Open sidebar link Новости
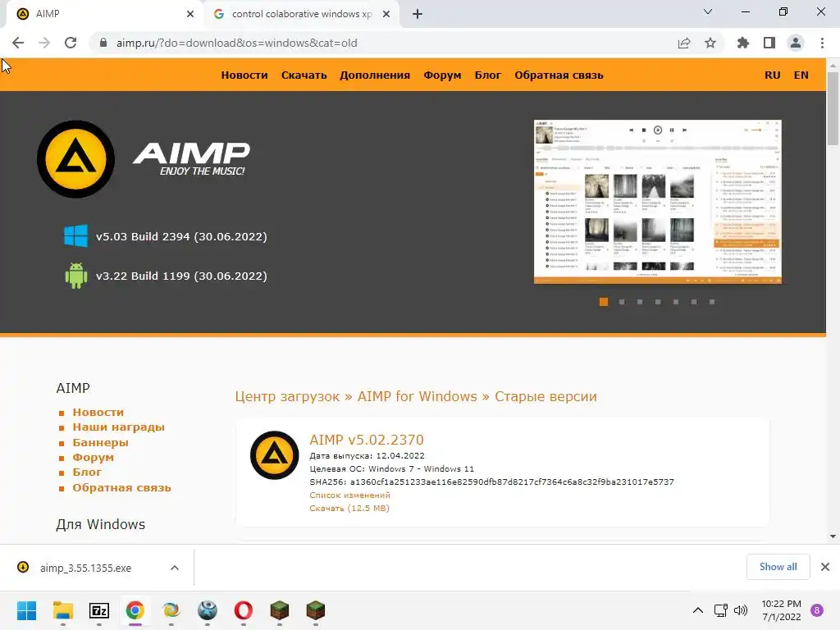Viewport: 840px width, 630px height. coord(98,412)
